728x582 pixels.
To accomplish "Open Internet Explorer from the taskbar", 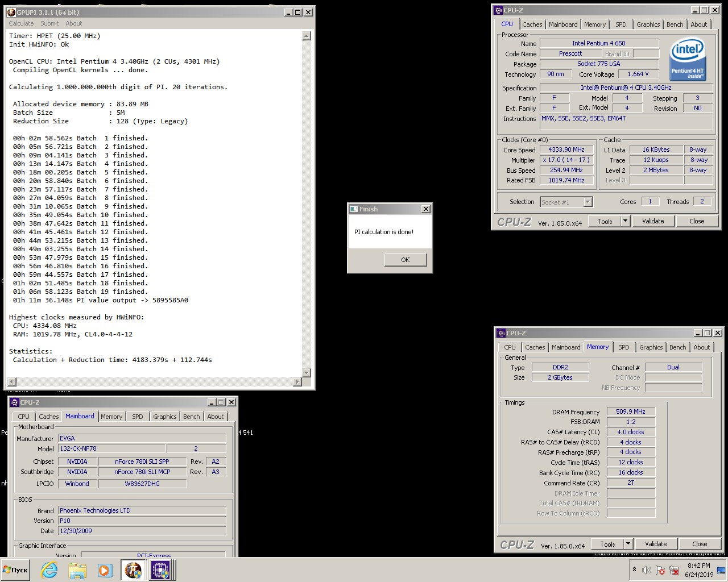I will tap(49, 570).
